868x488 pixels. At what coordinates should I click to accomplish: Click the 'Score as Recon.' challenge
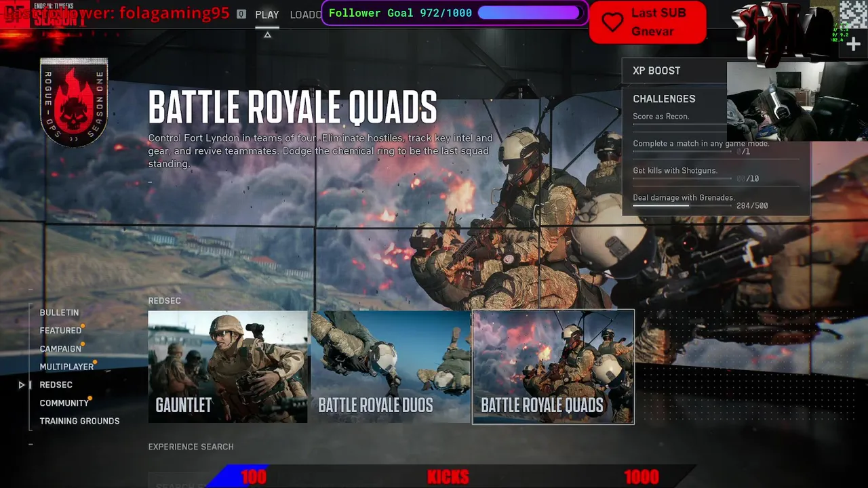[661, 117]
